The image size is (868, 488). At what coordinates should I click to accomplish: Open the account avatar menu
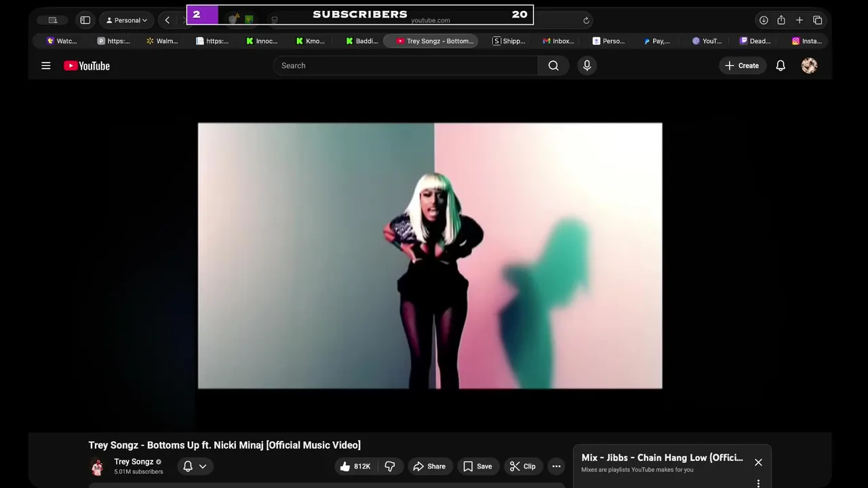(809, 66)
